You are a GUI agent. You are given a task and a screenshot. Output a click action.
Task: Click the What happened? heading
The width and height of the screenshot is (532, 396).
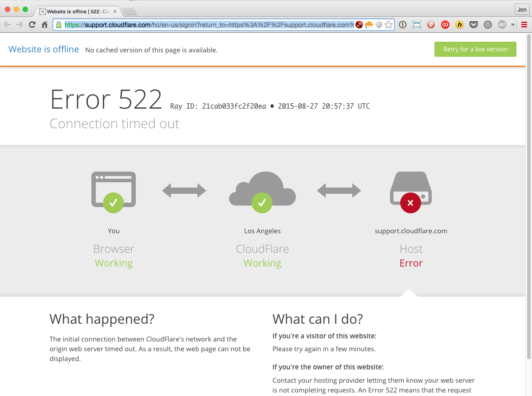102,319
